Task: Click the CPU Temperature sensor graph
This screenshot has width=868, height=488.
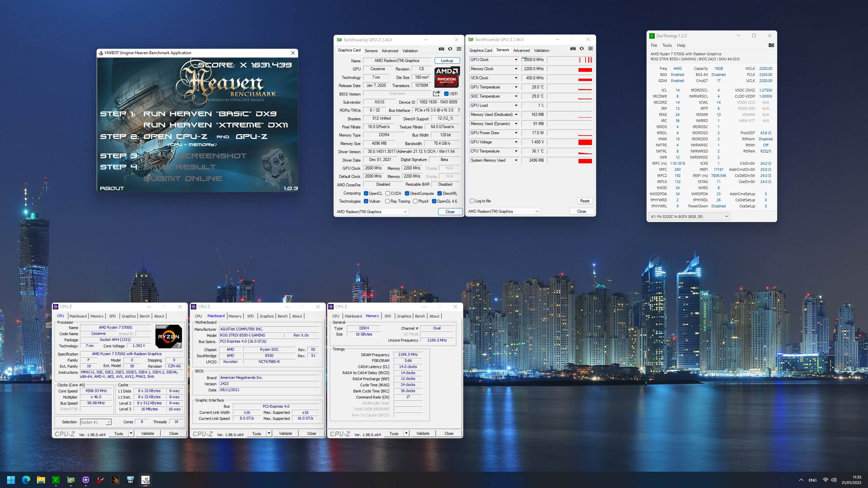Action: tap(570, 151)
